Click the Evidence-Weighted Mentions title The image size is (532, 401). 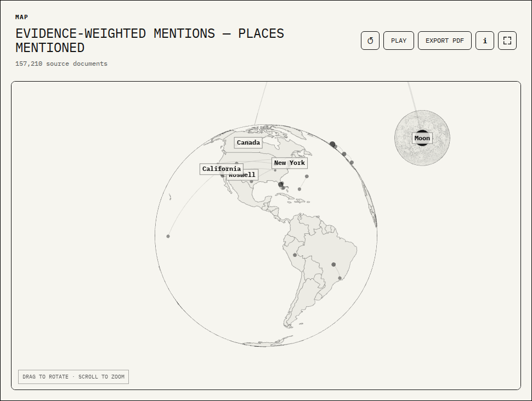click(x=150, y=41)
